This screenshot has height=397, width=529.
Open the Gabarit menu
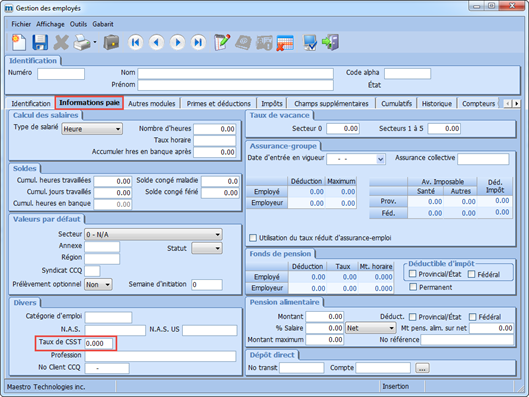pyautogui.click(x=103, y=24)
